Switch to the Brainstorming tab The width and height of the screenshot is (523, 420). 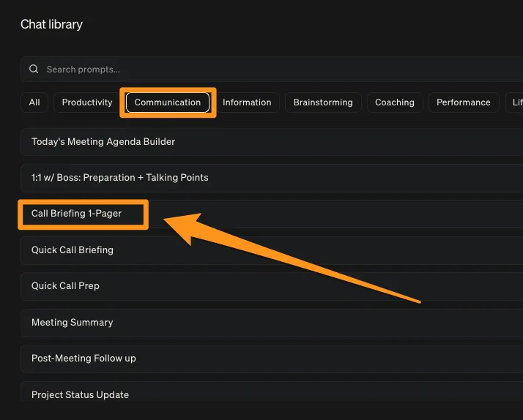pyautogui.click(x=323, y=102)
